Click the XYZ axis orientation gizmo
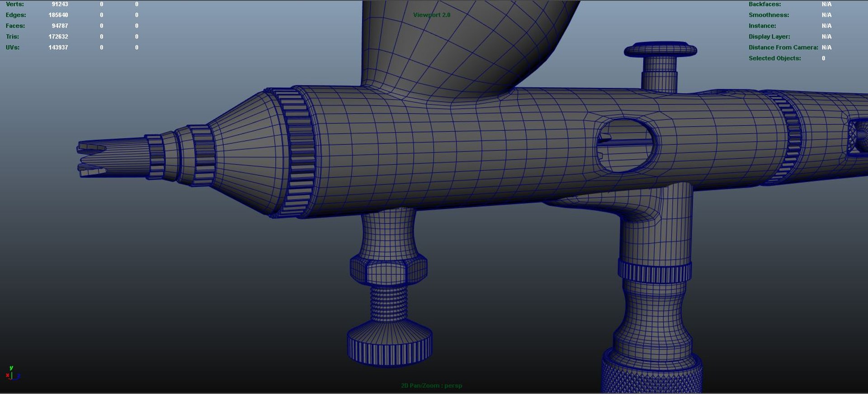Screen dimensions: 868x394 (13, 373)
